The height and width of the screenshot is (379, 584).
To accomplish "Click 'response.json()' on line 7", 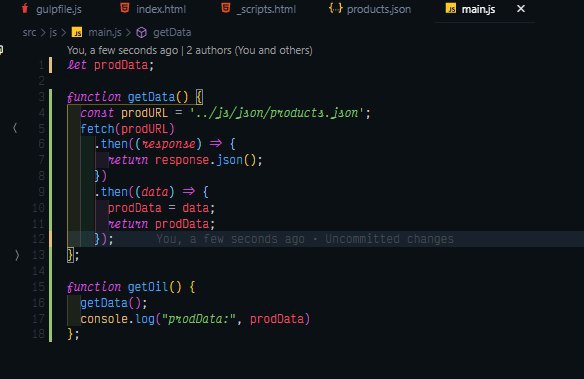I will point(206,160).
